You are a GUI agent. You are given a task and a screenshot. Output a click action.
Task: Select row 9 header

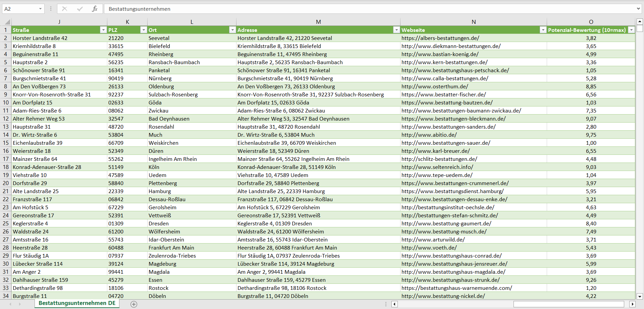[6, 94]
